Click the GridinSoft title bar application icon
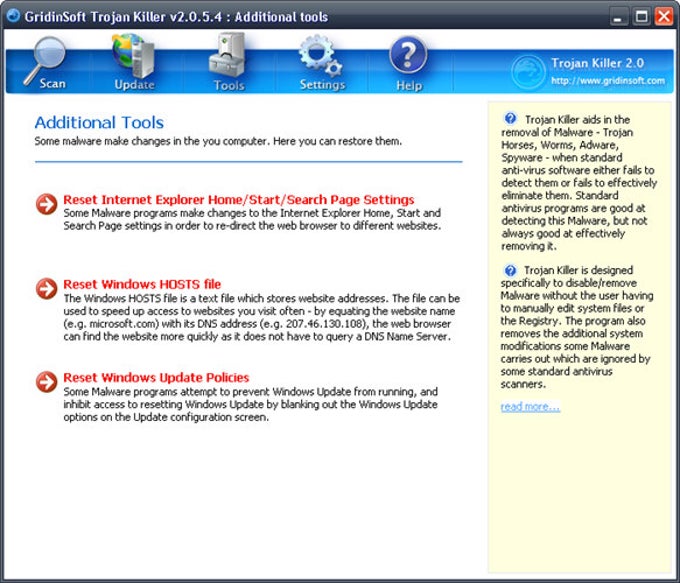The width and height of the screenshot is (680, 583). coord(13,15)
